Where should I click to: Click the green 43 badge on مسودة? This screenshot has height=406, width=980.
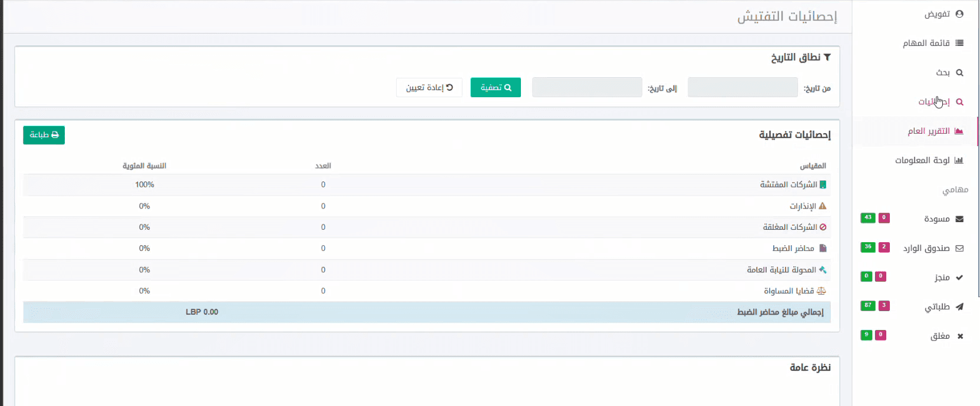point(867,217)
